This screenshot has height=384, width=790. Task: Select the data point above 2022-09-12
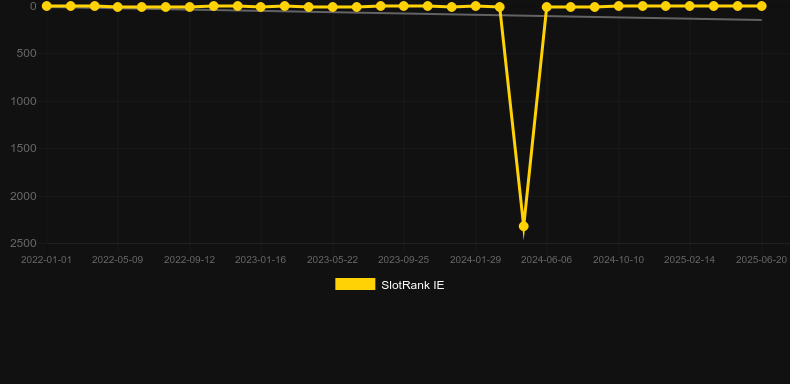tap(189, 7)
